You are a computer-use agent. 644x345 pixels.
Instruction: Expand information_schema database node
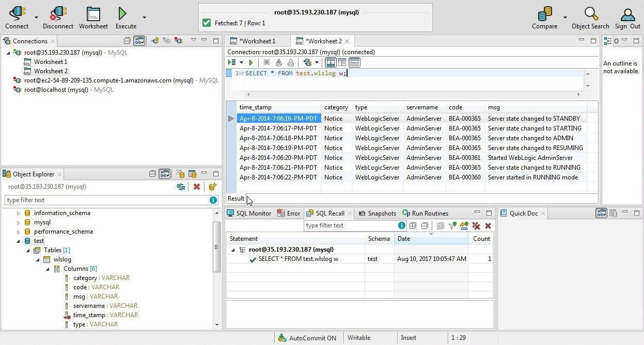pyautogui.click(x=18, y=213)
